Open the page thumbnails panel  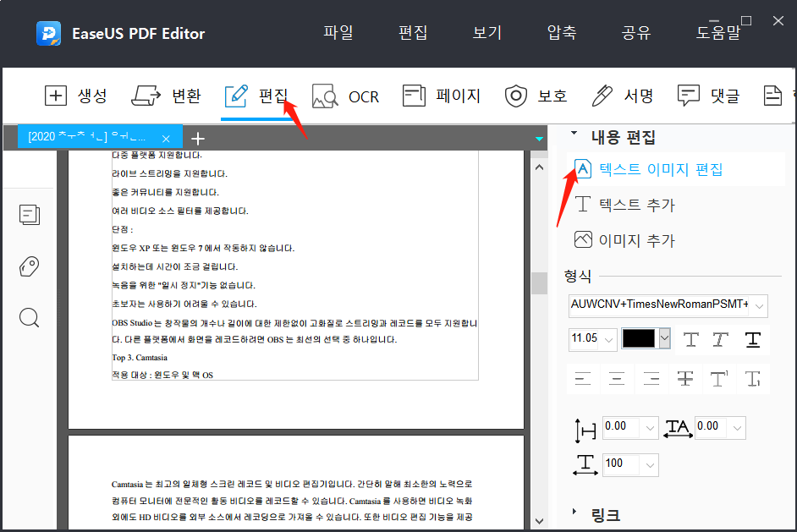point(30,215)
